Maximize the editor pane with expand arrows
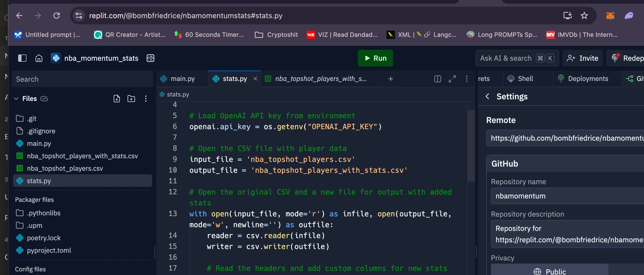Viewport: 644px width, 275px height. pos(452,79)
